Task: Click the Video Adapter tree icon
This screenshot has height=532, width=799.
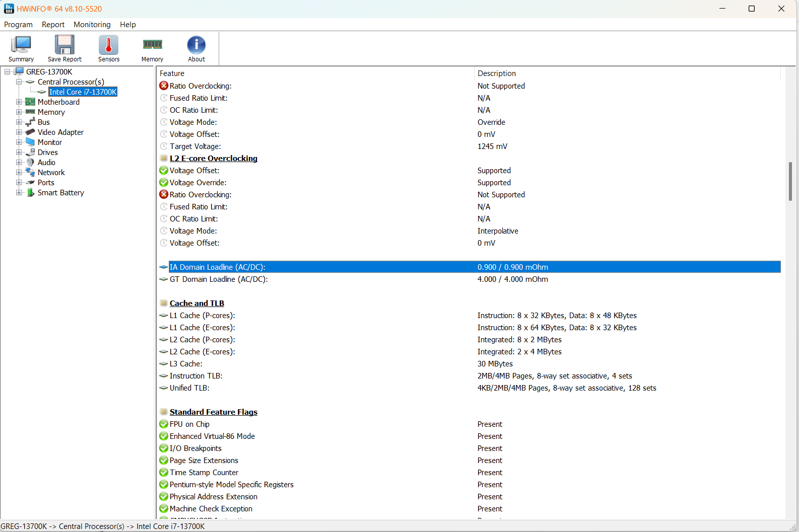Action: coord(30,132)
